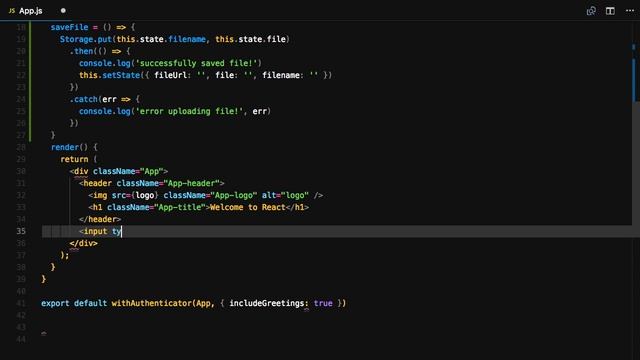Screen dimensions: 640x360
Task: Split the editor with the split icon
Action: pyautogui.click(x=610, y=11)
